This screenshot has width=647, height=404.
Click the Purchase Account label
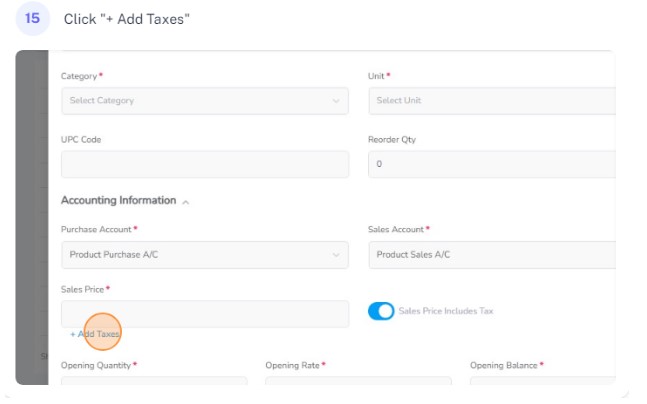pos(96,229)
